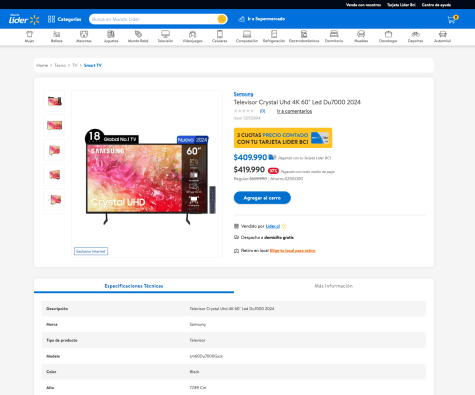475x395 pixels.
Task: Click the Marca specification row label
Action: point(52,324)
